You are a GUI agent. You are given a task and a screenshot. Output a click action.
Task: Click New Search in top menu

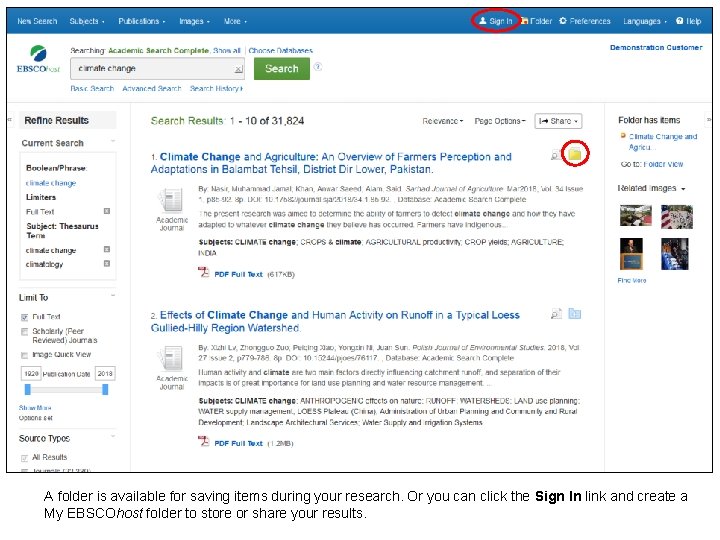[x=37, y=21]
